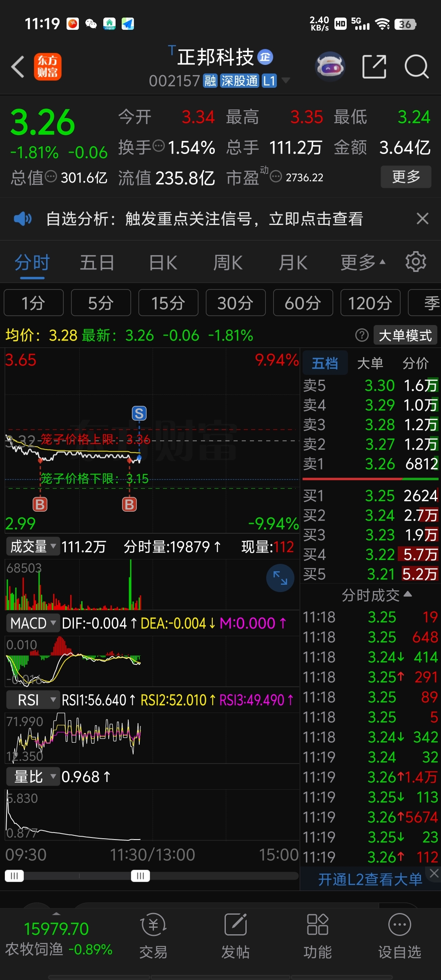The image size is (441, 980).
Task: Tap the left timeline range handle
Action: point(14,876)
